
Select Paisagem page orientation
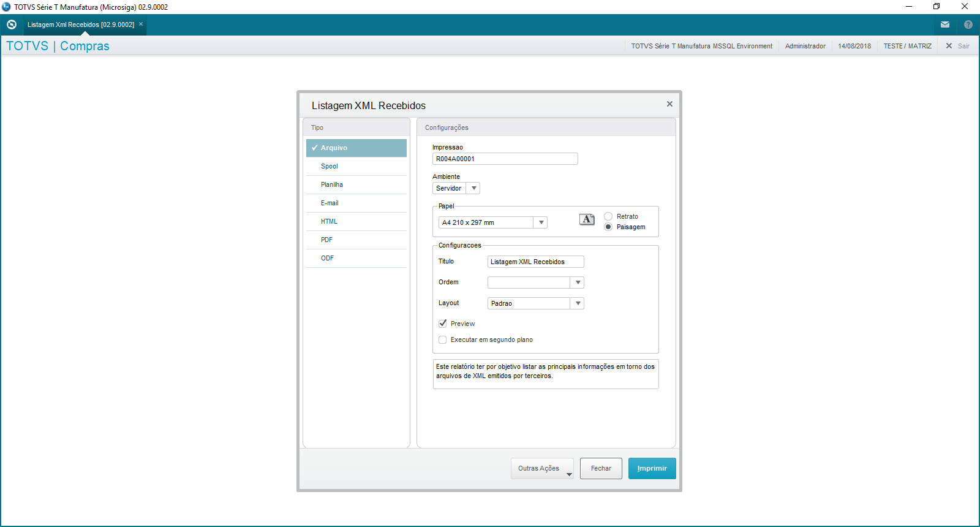click(608, 227)
